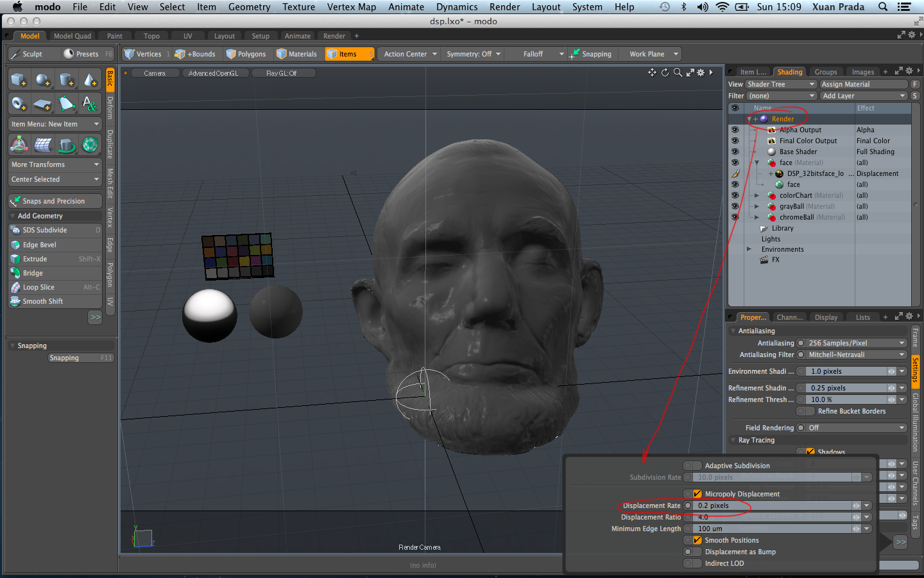Select the sphere primitive tool
Screen dimensions: 924x578
coord(42,80)
